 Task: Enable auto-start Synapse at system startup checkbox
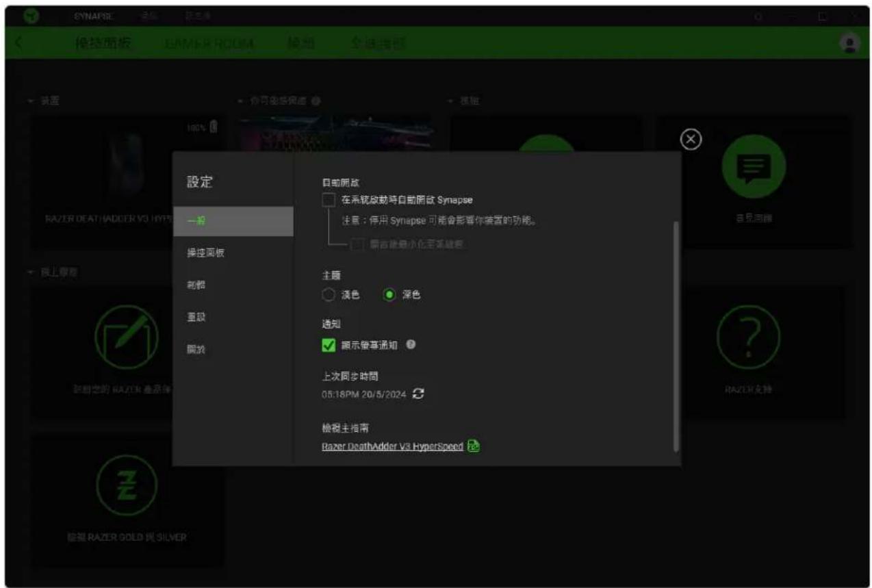click(x=329, y=200)
